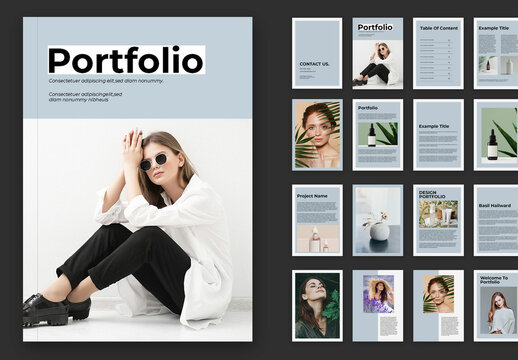Viewport: 518px width, 360px height.
Task: Select the white vase with flowers page thumbnail
Action: coord(378,220)
